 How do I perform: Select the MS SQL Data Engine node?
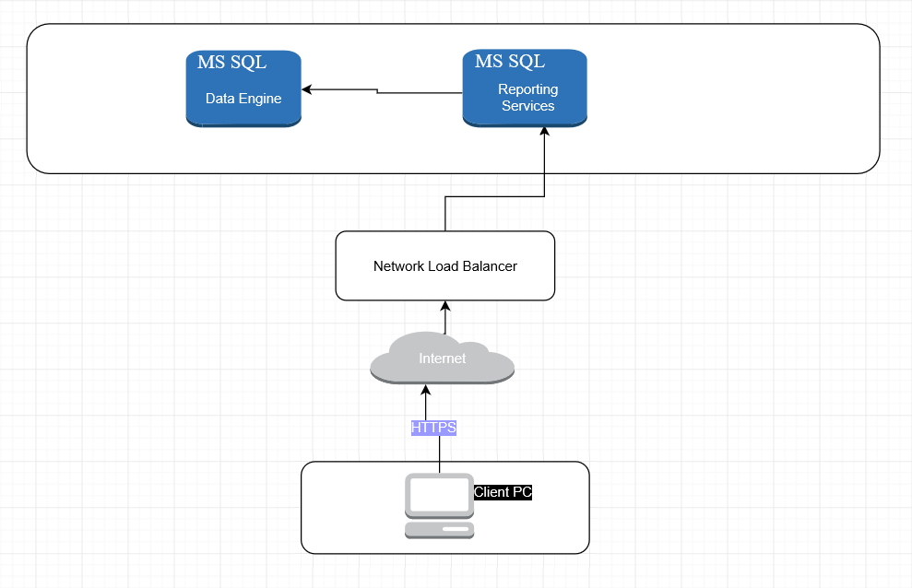pyautogui.click(x=243, y=88)
